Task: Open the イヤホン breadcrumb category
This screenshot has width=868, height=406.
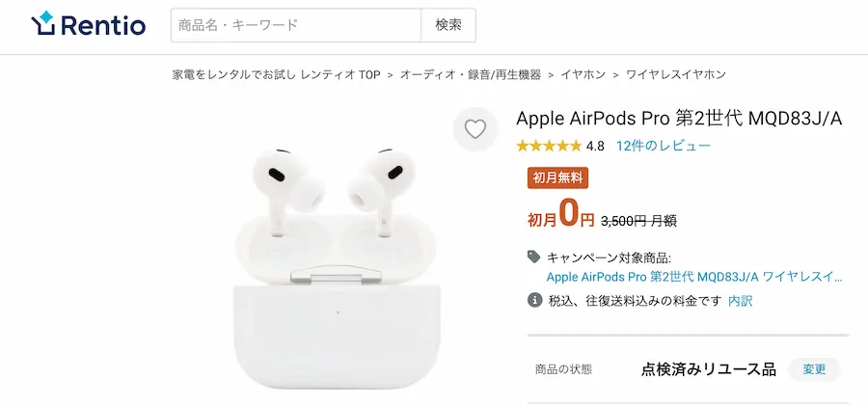Action: (x=583, y=75)
